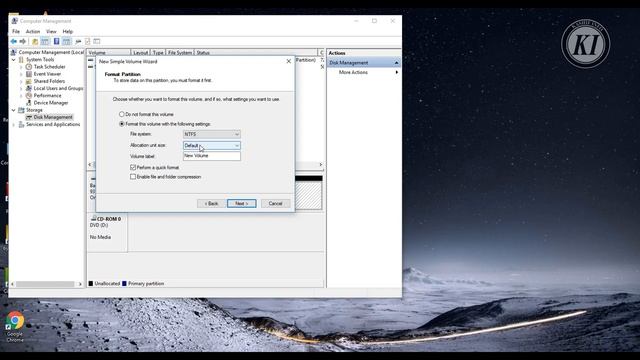Click the Unallocated legend black swatch
Viewport: 640px width, 360px height.
pyautogui.click(x=91, y=283)
